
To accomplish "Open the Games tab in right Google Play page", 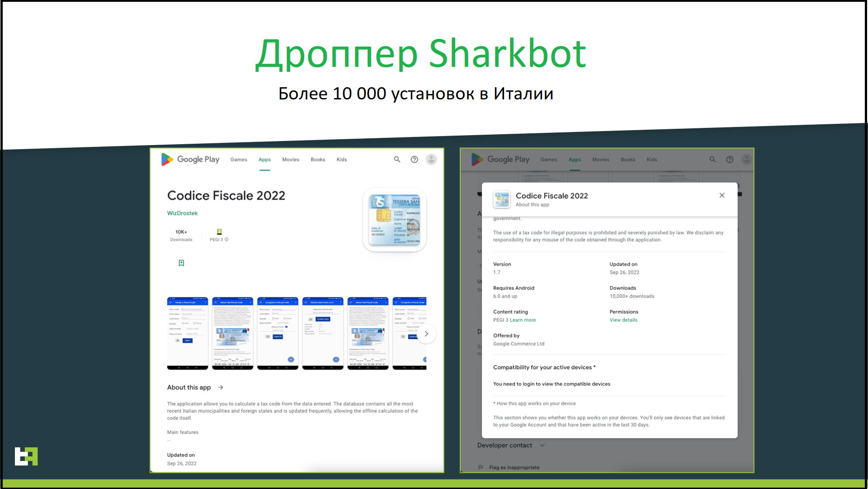I will point(549,160).
